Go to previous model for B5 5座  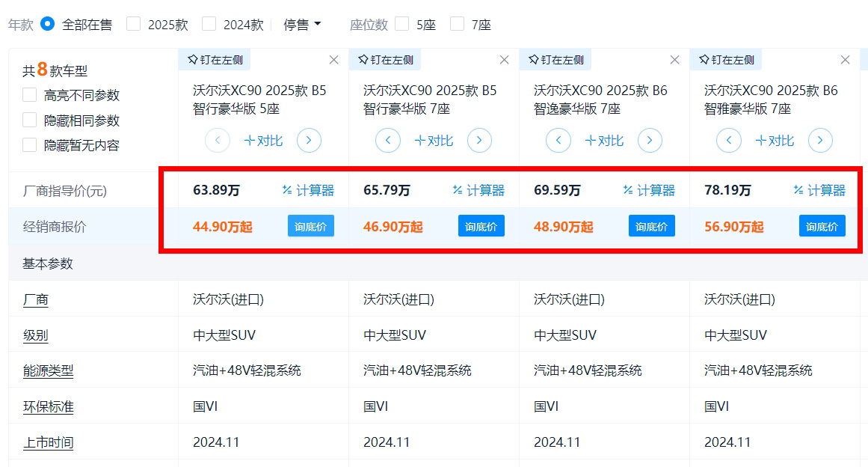click(x=218, y=140)
